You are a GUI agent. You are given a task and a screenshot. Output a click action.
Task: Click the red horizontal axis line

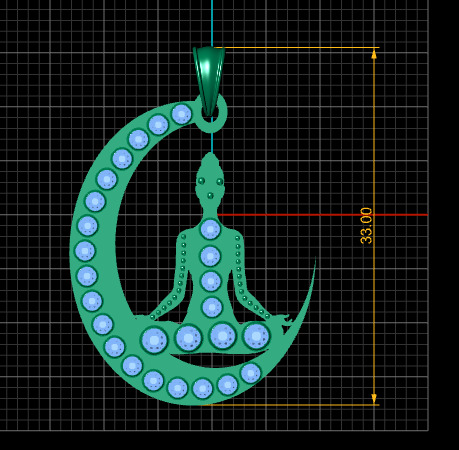point(322,215)
